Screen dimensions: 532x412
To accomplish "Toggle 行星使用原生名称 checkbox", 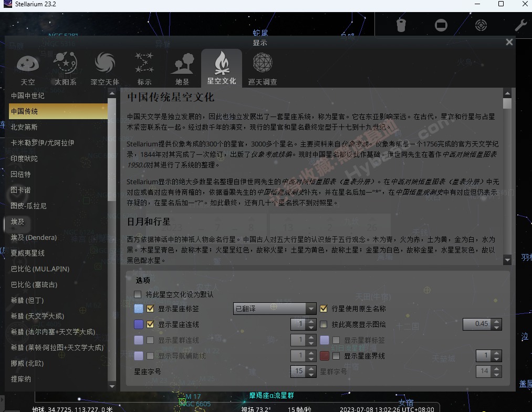I will [x=324, y=309].
